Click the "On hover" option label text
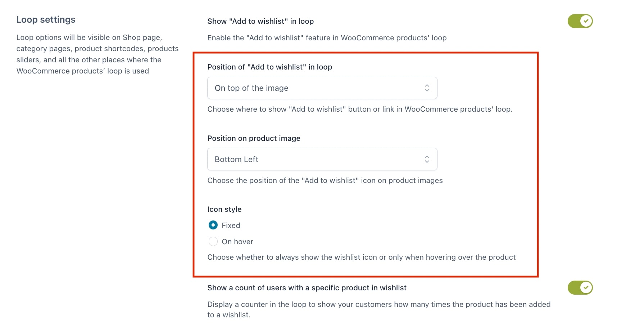644x335 pixels. coord(237,242)
